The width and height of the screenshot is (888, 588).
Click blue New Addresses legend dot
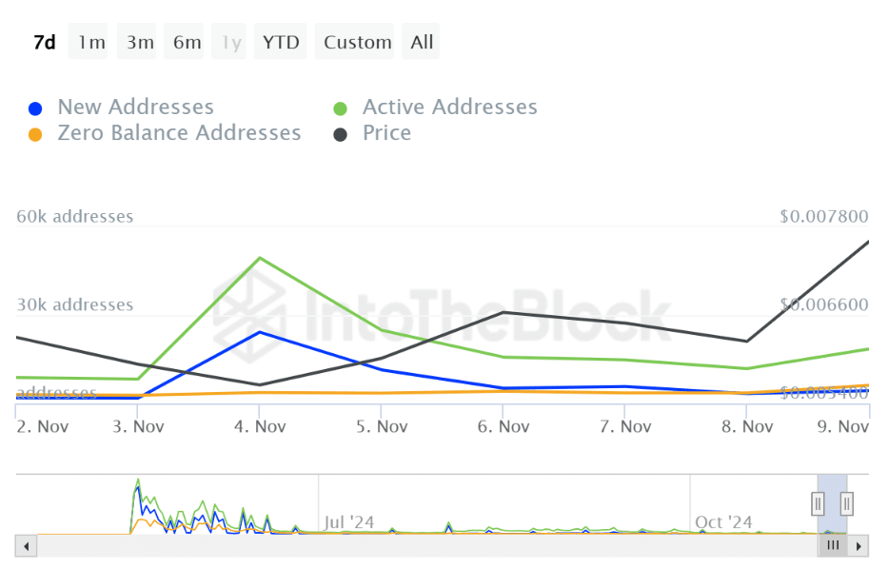pos(35,108)
